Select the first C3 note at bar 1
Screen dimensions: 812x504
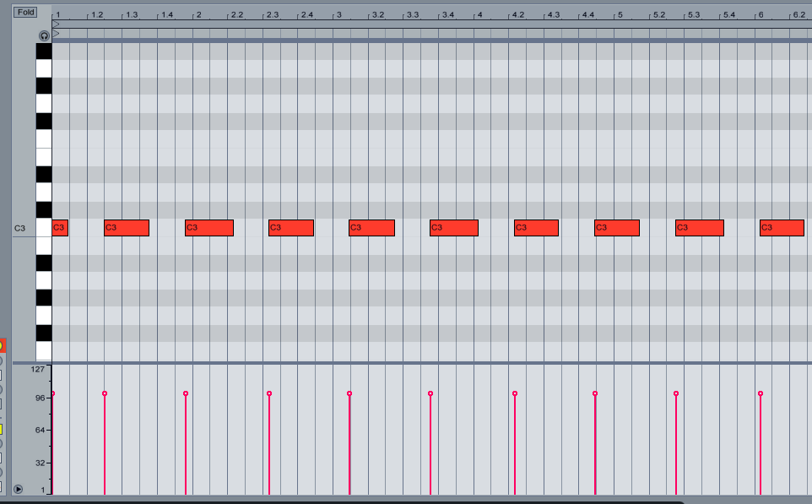[61, 227]
